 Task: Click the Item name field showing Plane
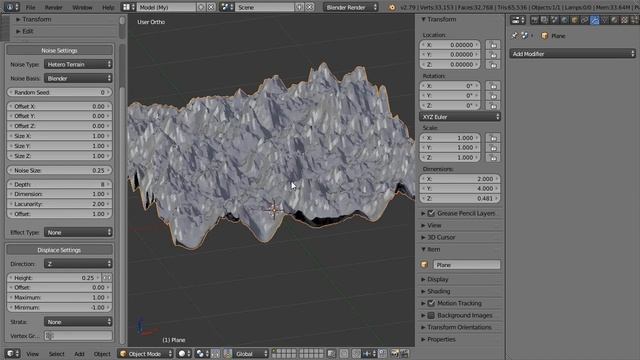click(467, 265)
